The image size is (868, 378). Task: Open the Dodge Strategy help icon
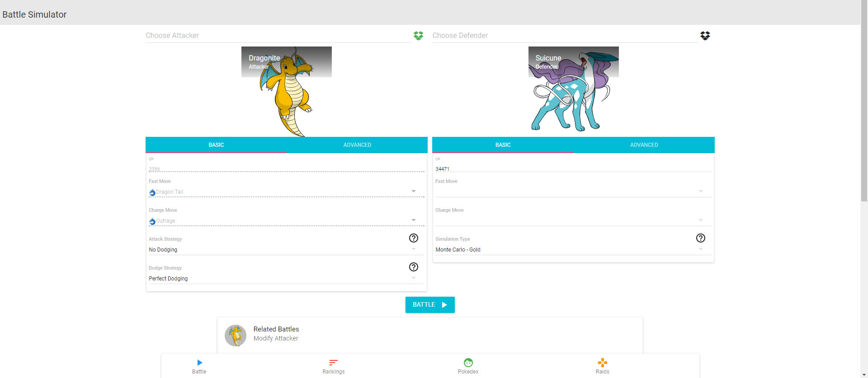pos(413,267)
